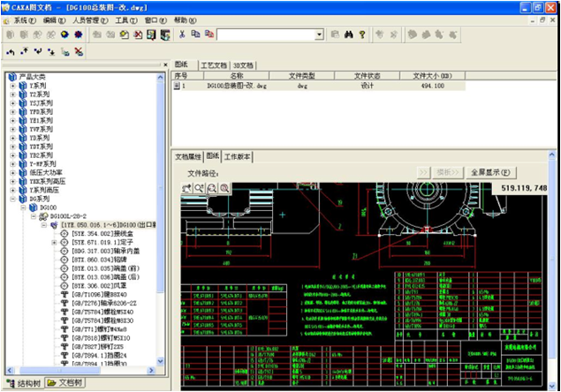Click the document icon in row 1
This screenshot has width=561, height=392.
177,86
